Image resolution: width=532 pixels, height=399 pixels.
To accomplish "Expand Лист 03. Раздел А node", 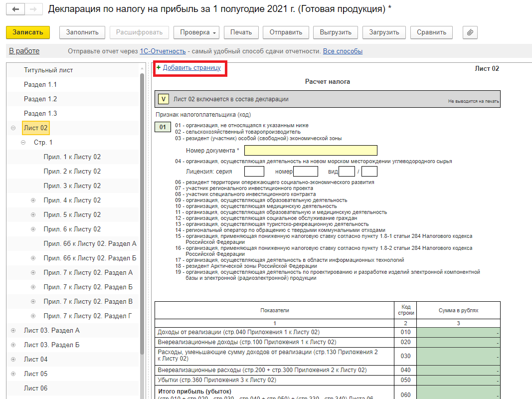I will [x=13, y=331].
